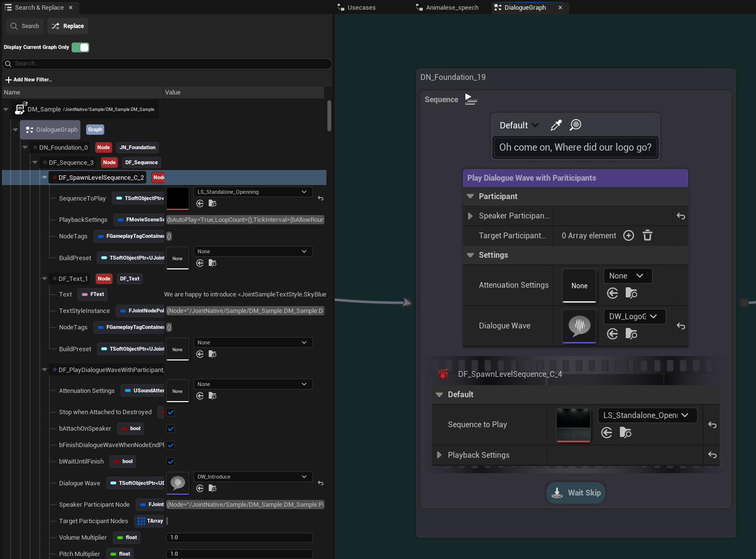This screenshot has height=559, width=756.
Task: Click the eyedropper icon beside Default
Action: (x=556, y=125)
